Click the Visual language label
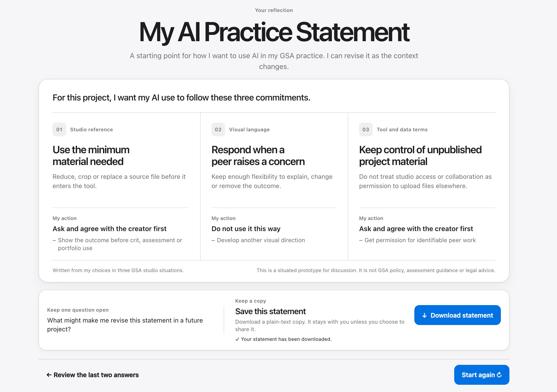Image resolution: width=557 pixels, height=392 pixels. click(249, 129)
